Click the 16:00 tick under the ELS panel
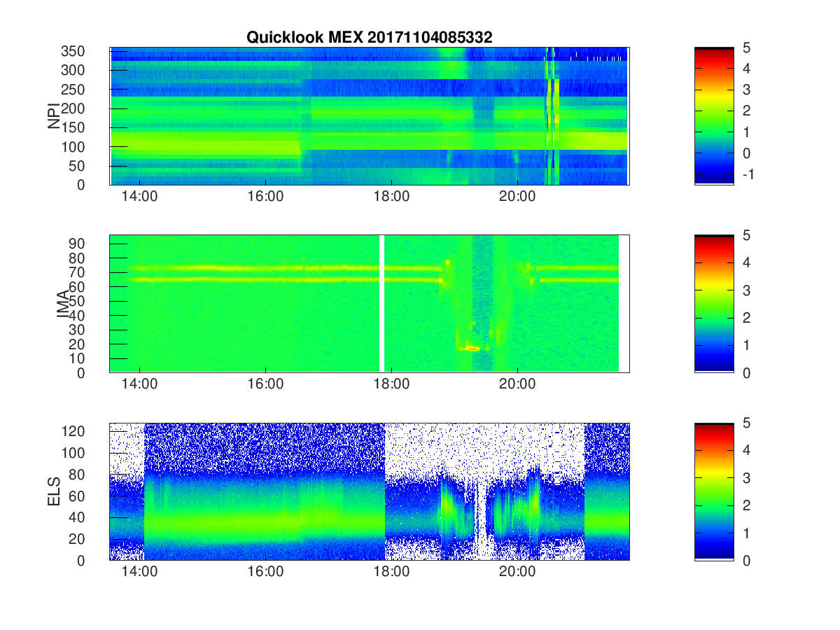Screen dimensions: 840x630 point(265,572)
